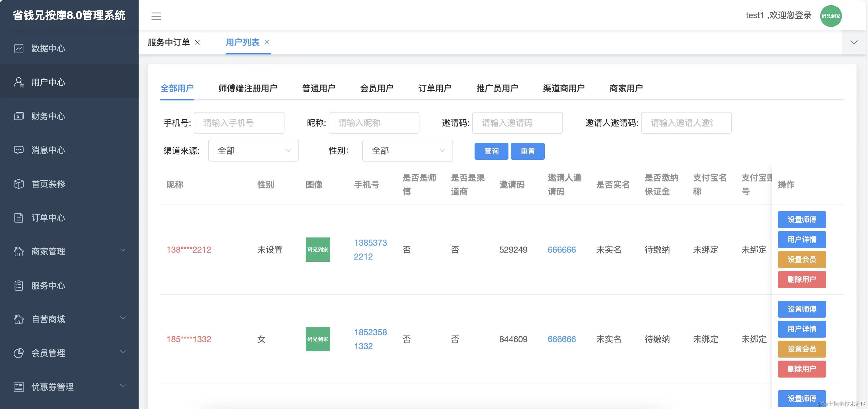The height and width of the screenshot is (409, 868).
Task: Open the 性别 filter dropdown
Action: [x=407, y=151]
